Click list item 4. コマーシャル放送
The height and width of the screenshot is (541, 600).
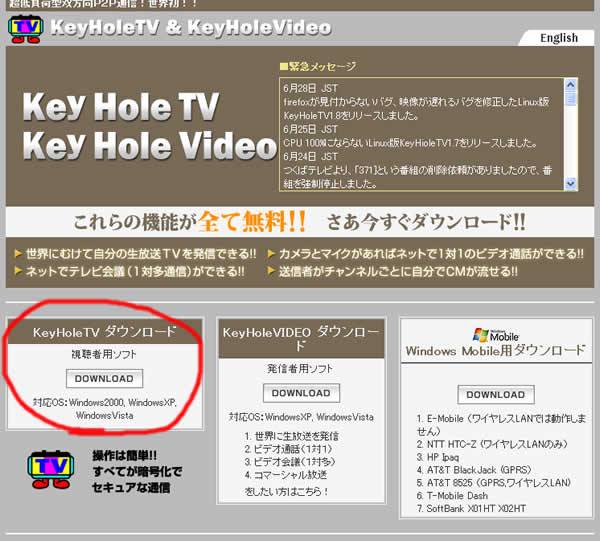(x=286, y=475)
